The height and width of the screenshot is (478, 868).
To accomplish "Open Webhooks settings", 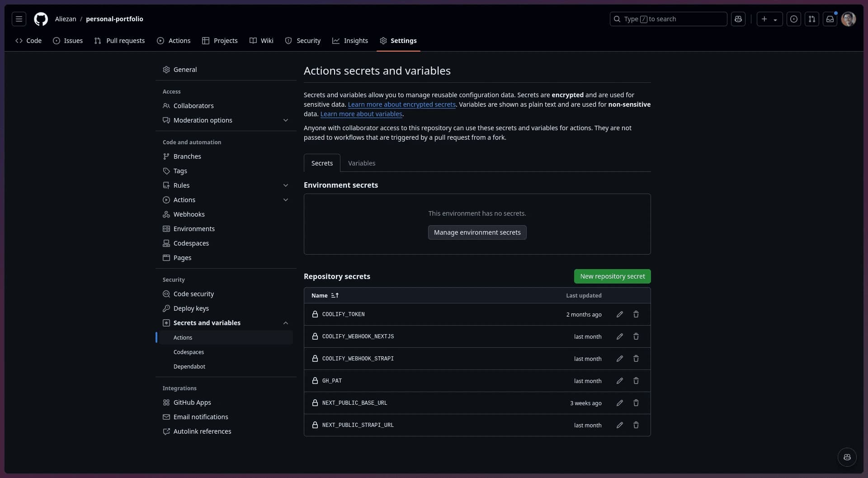I will pos(226,214).
